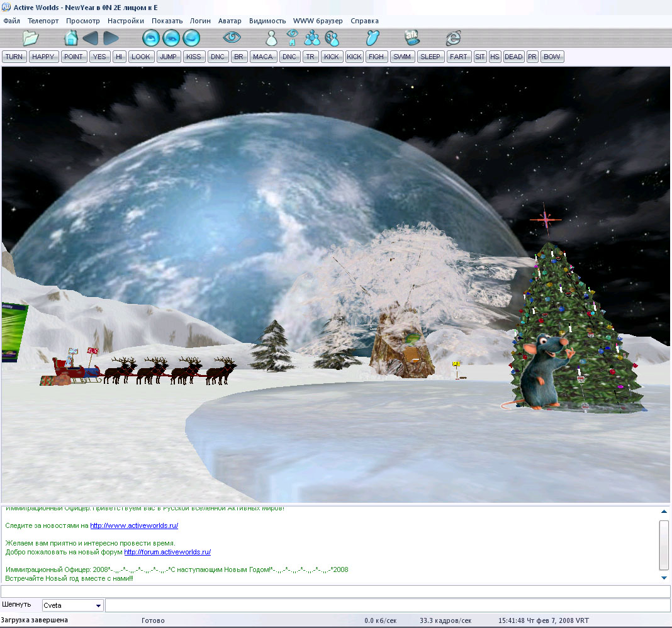Click the whisper message input field
The image size is (672, 628).
[x=388, y=605]
